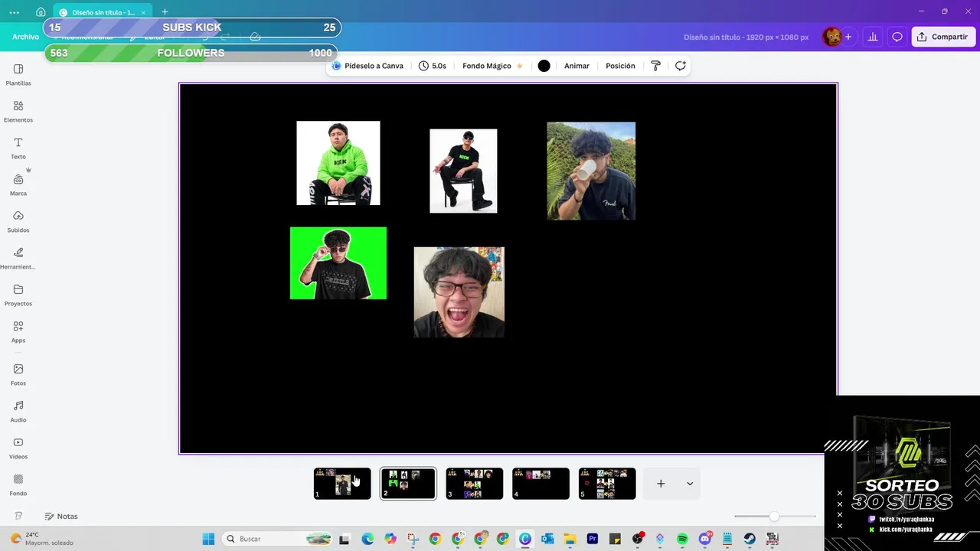Viewport: 980px width, 551px height.
Task: Open Premiere Pro from the taskbar
Action: (593, 539)
